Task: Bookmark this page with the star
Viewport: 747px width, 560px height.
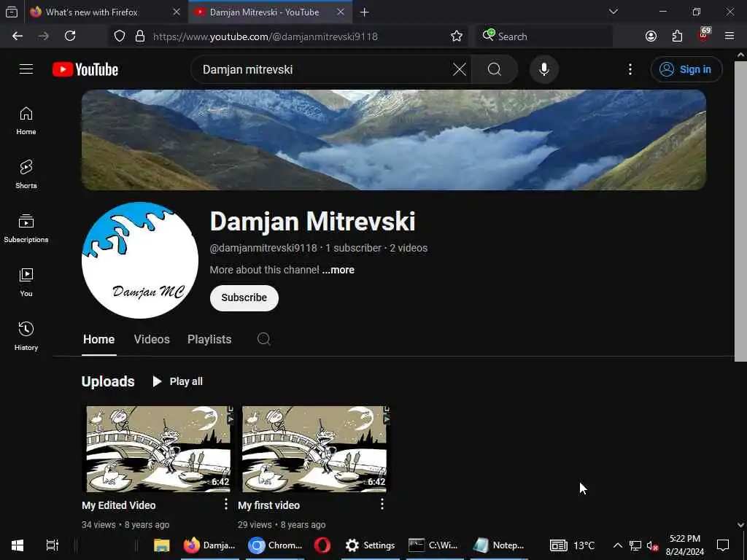Action: coord(457,36)
